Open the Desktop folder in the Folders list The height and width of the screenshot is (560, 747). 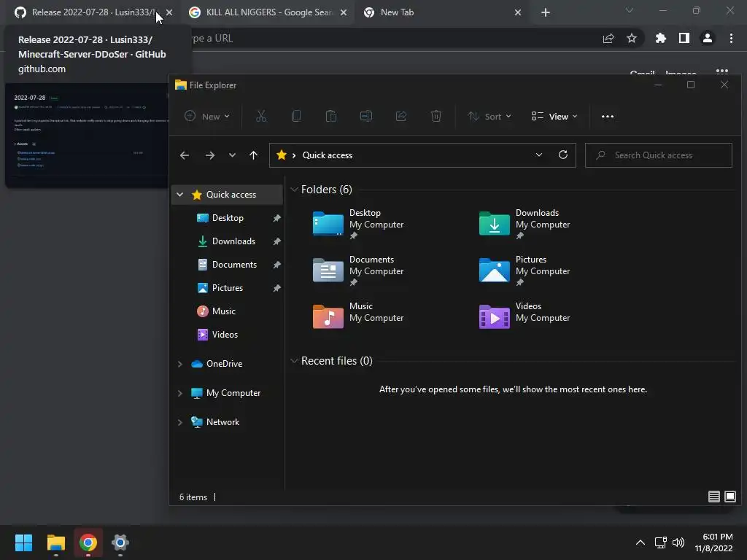358,224
